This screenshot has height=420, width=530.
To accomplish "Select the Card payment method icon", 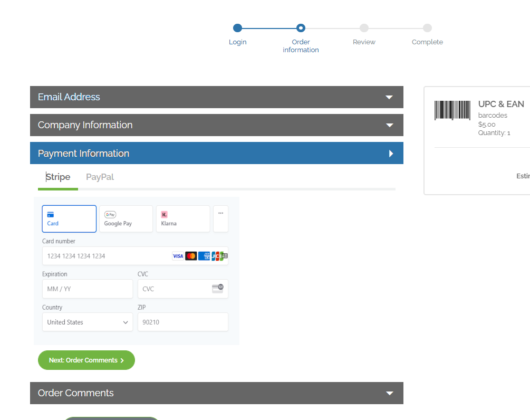I will coord(51,215).
